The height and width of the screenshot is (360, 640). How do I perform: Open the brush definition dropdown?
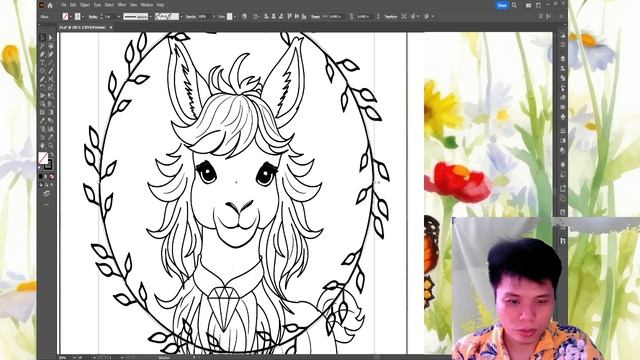point(182,16)
